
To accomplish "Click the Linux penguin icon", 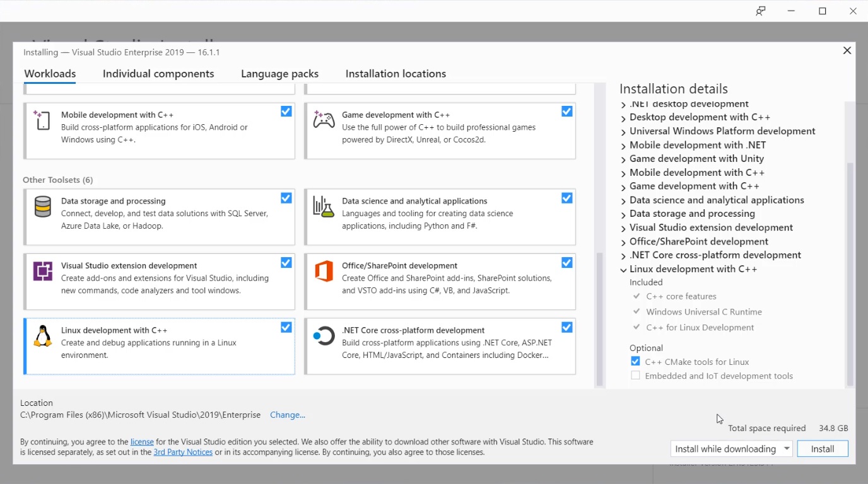I will [42, 336].
